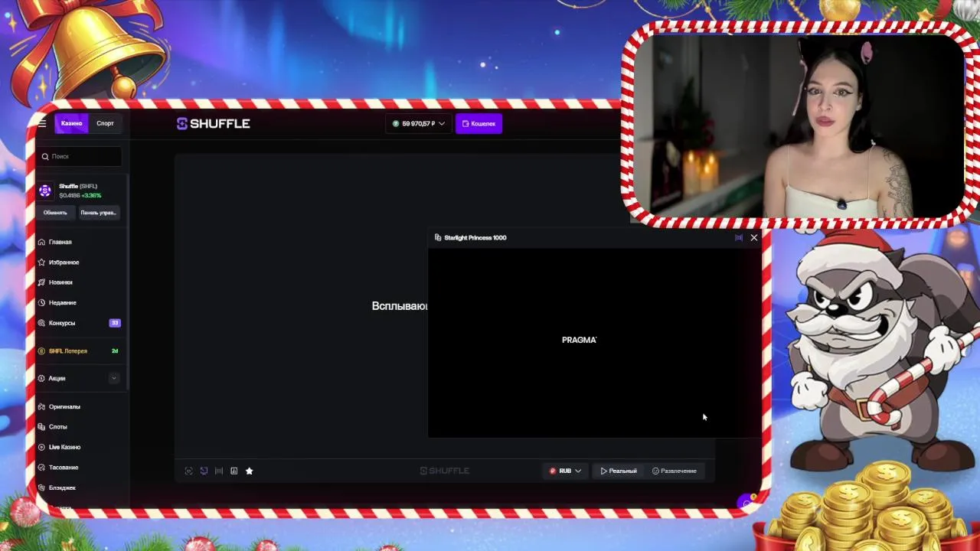Viewport: 980px width, 551px height.
Task: Open Оригиналы games category
Action: (x=64, y=406)
